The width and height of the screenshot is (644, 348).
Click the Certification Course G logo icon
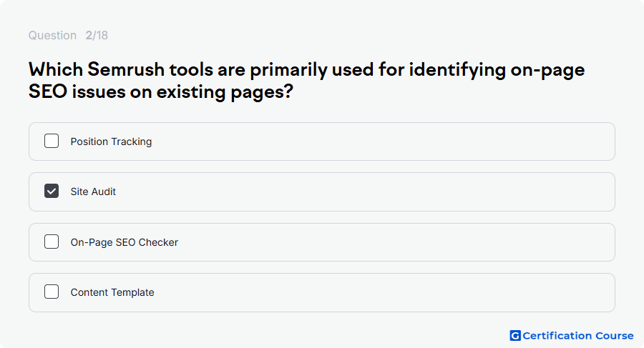tap(515, 336)
